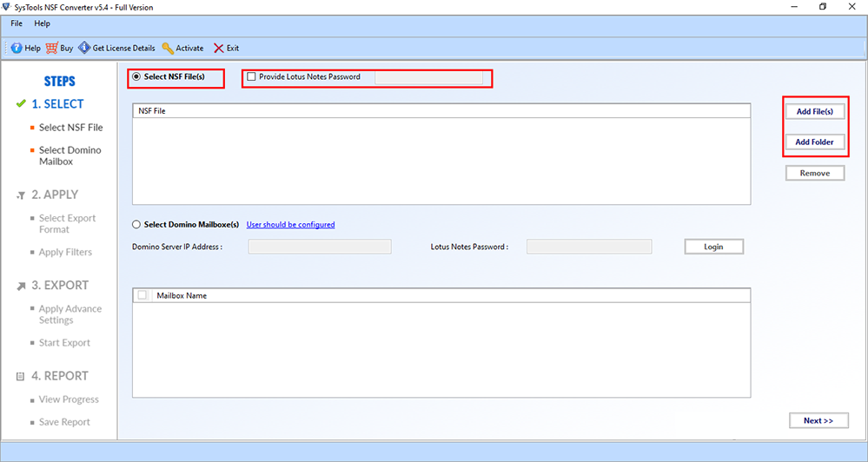868x462 pixels.
Task: Click the red Exit X icon
Action: [219, 48]
